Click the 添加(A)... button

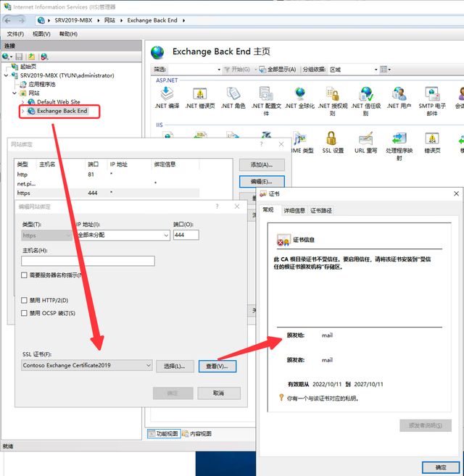click(x=262, y=165)
